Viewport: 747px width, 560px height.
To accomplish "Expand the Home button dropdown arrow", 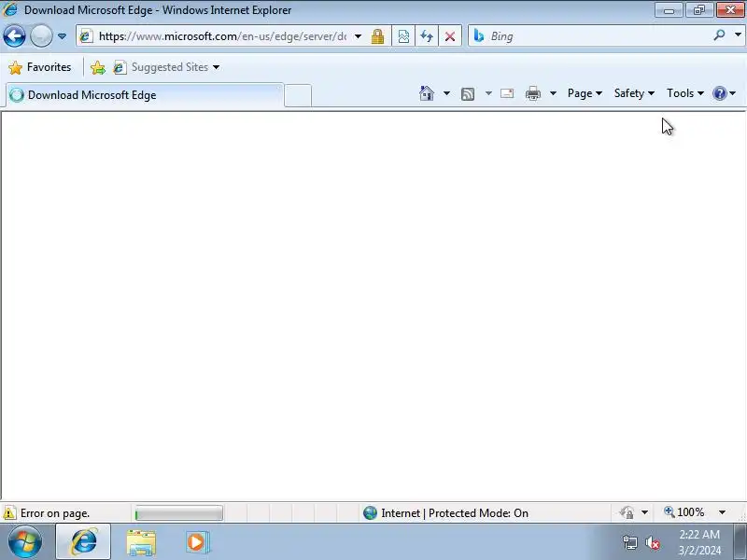I will tap(446, 93).
